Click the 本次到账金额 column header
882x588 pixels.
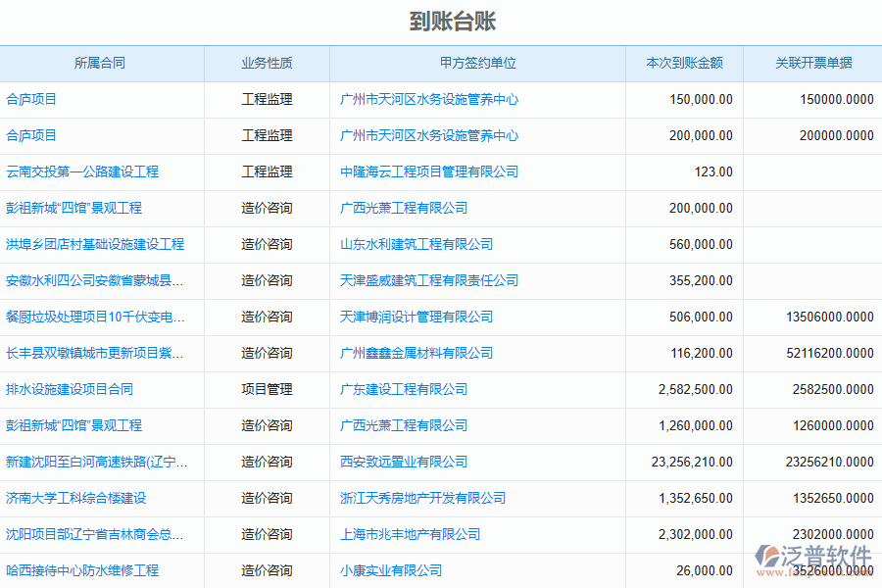(684, 63)
